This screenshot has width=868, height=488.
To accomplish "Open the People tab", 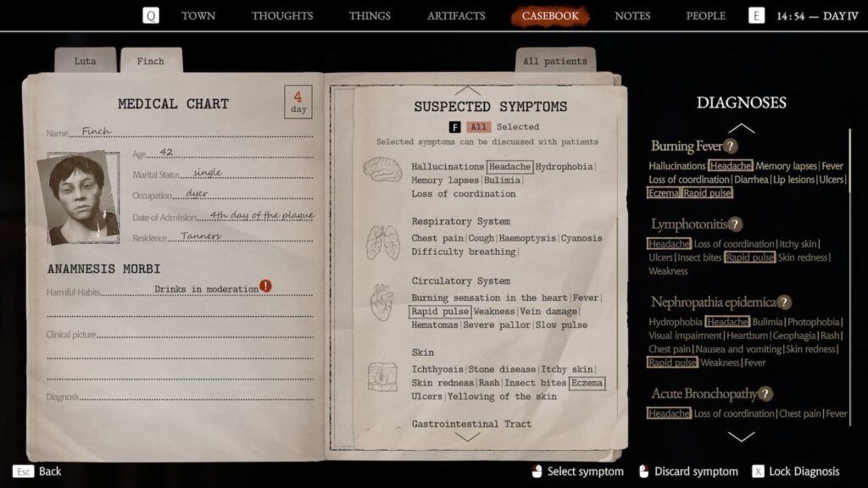I will [x=706, y=16].
